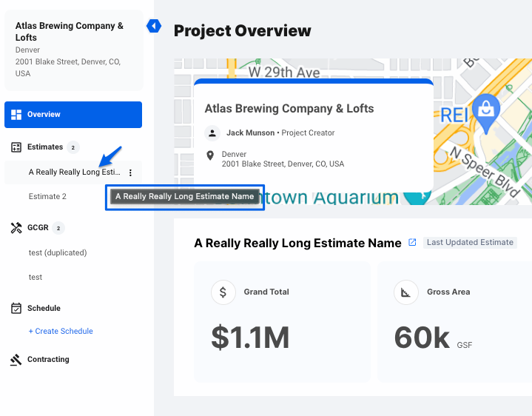Screen dimensions: 532x416
Task: Click the W 29th Ave map label
Action: (284, 73)
